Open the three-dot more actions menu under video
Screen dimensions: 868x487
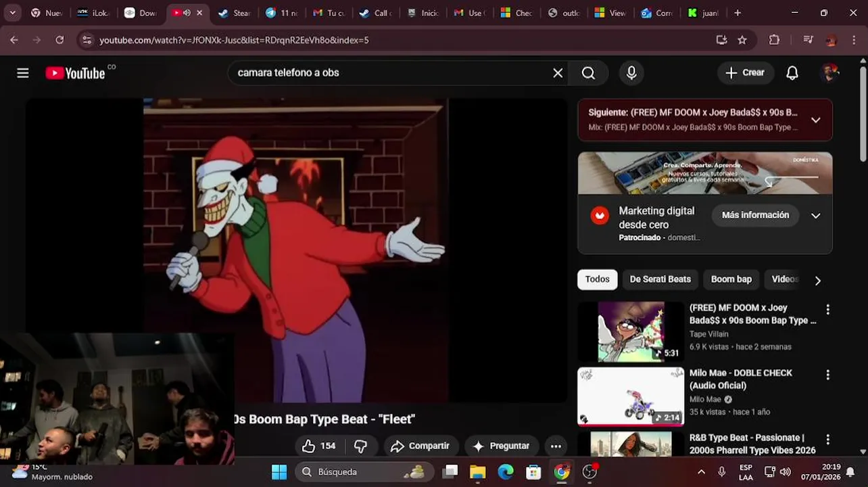point(556,446)
